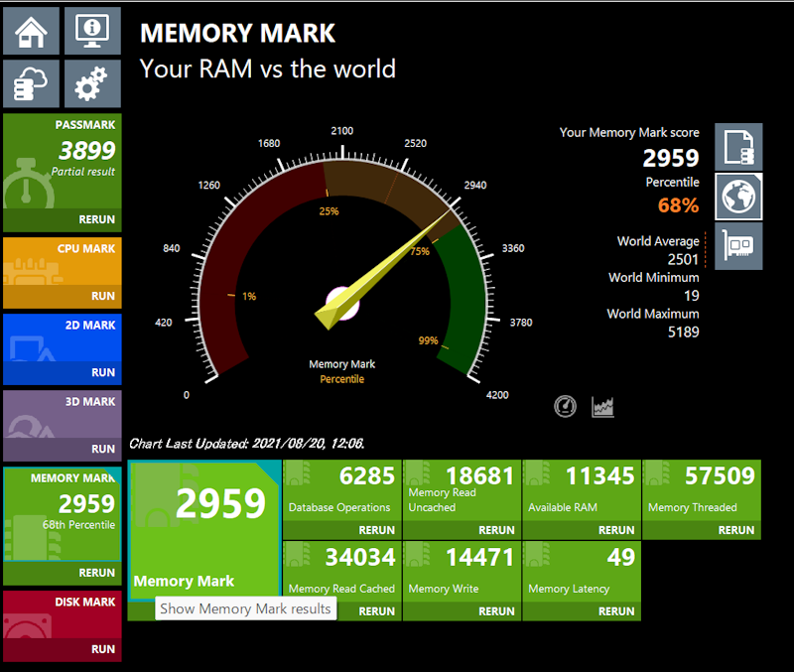
Task: Go to the Home screen icon
Action: (x=31, y=31)
